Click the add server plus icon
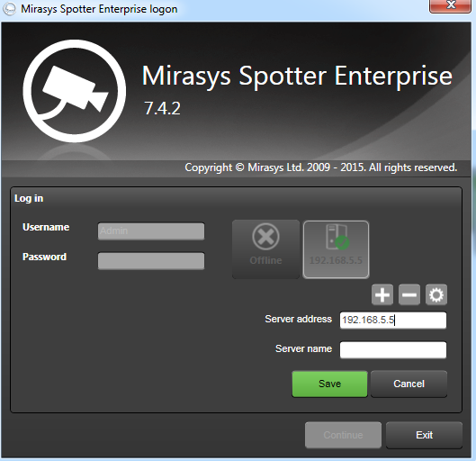 click(x=382, y=294)
